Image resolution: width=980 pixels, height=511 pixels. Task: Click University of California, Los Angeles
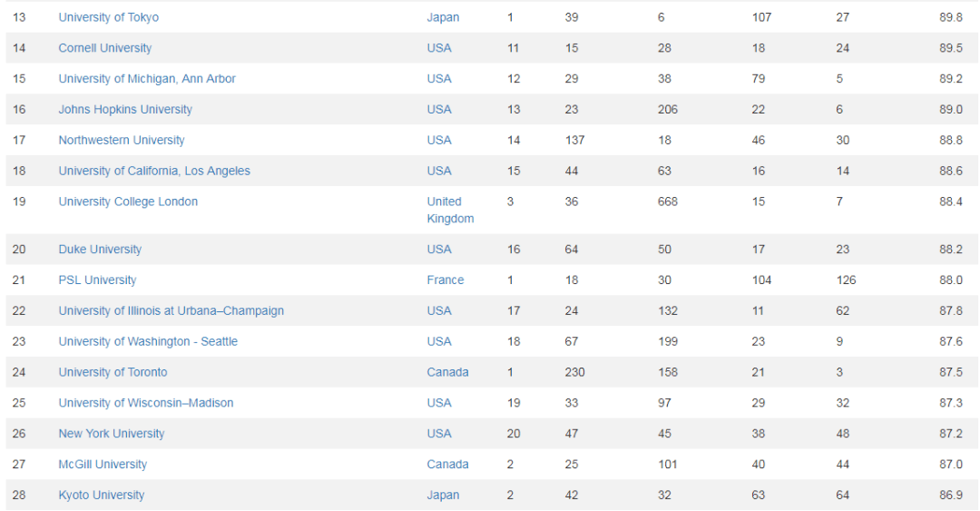pos(154,171)
